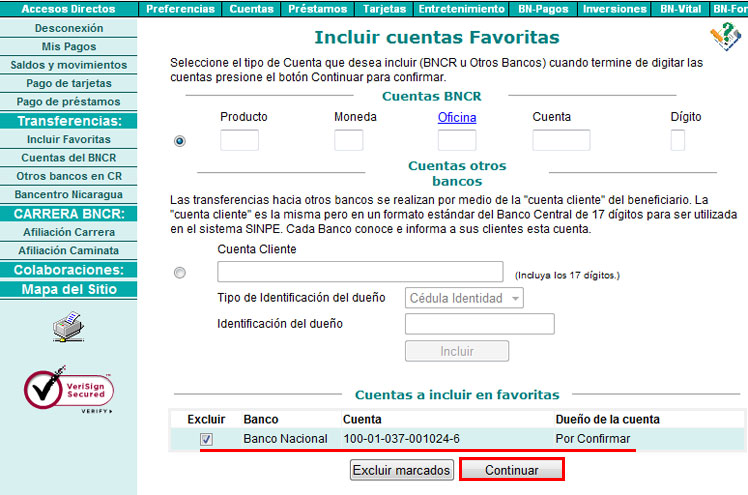The image size is (748, 495).
Task: Open Cuentas del BNCR link
Action: click(69, 158)
